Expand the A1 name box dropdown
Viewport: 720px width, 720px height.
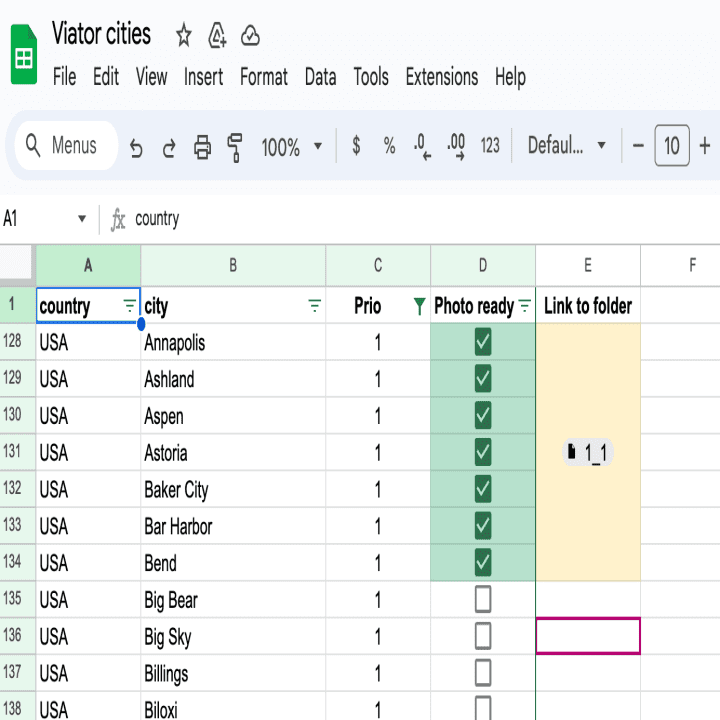point(82,219)
